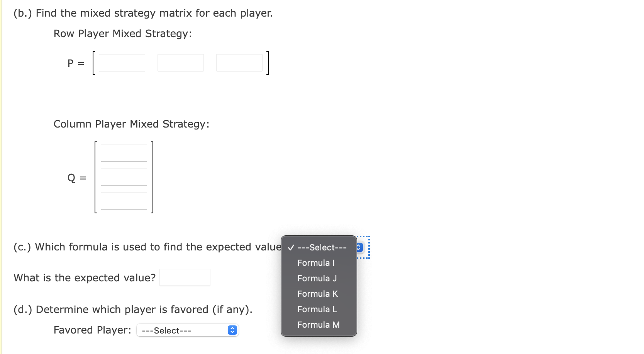Click the expected value answer box

tap(185, 277)
